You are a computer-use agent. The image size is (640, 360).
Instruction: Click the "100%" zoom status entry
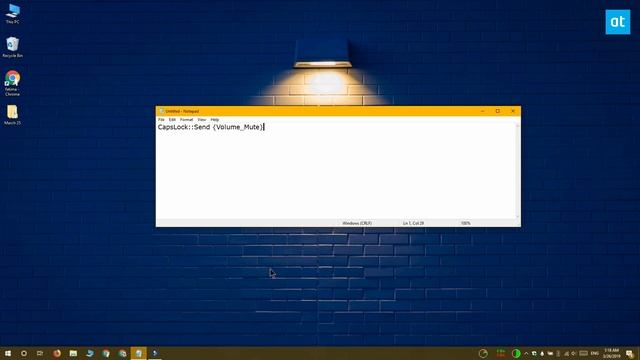466,223
